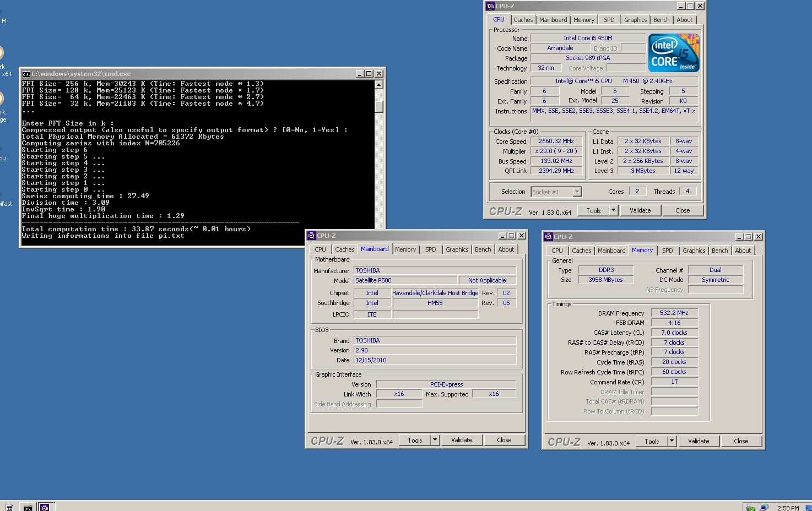Click cmd window scrollbar up arrow
Viewport: 812px width, 511px height.
[379, 85]
